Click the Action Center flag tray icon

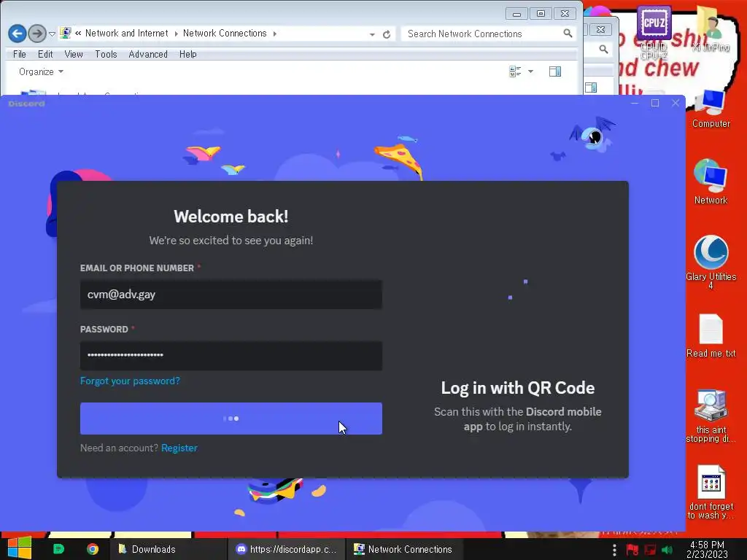(632, 550)
